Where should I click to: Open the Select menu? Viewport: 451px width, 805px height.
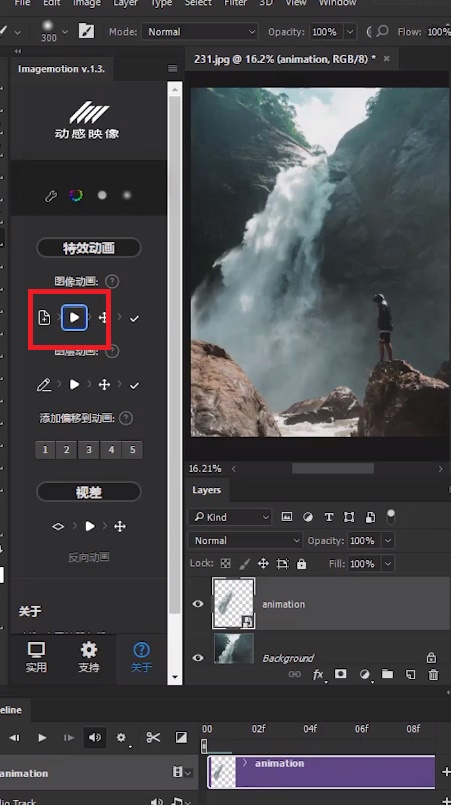click(198, 3)
